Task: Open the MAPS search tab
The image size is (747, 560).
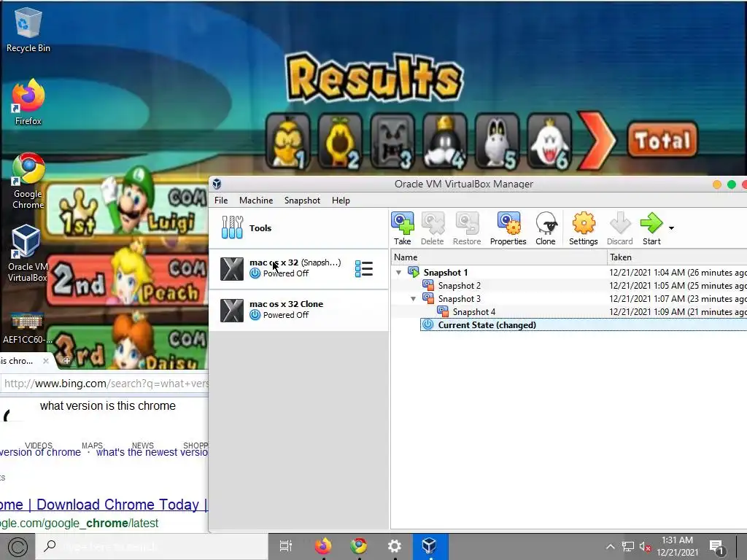Action: tap(92, 446)
